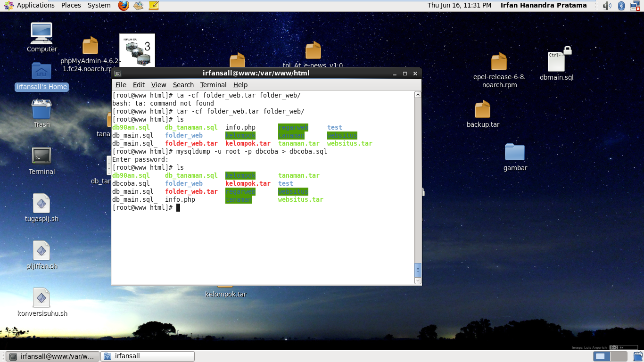Click the terminal scrollbar thumb
This screenshot has height=362, width=644.
pos(418,270)
